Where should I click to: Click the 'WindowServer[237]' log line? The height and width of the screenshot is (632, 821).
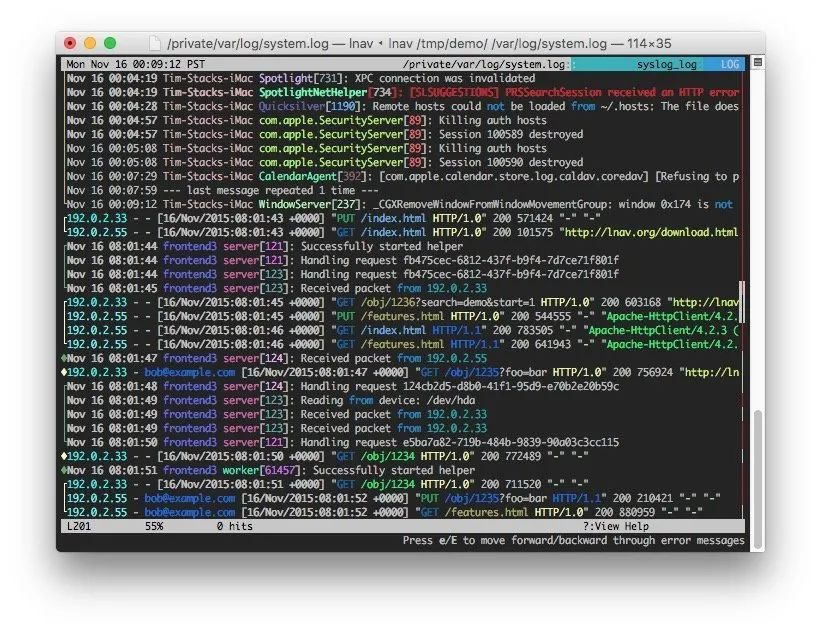click(400, 205)
